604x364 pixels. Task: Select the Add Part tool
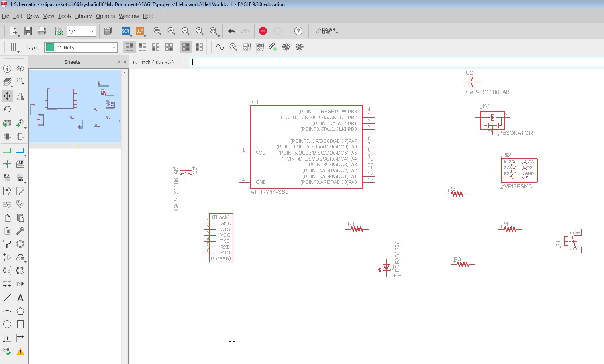tap(7, 123)
